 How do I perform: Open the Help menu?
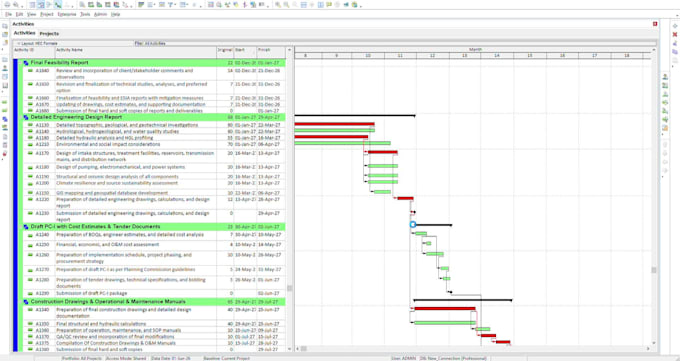115,14
